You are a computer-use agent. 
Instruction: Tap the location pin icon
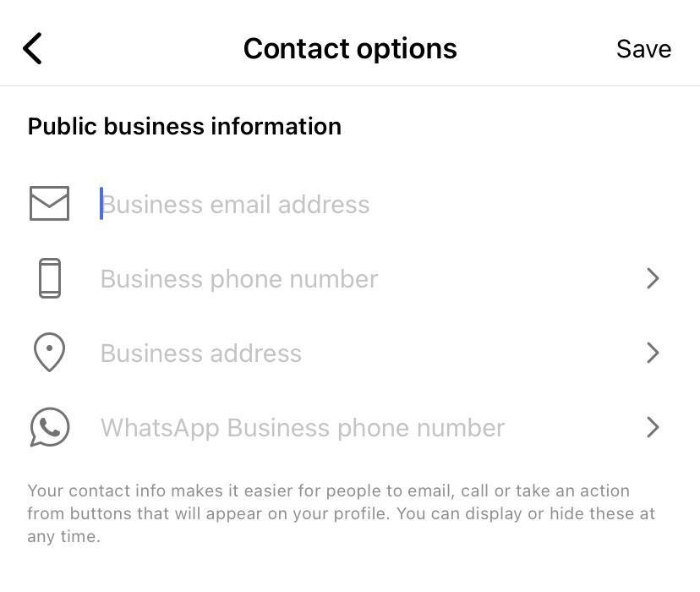coord(49,352)
